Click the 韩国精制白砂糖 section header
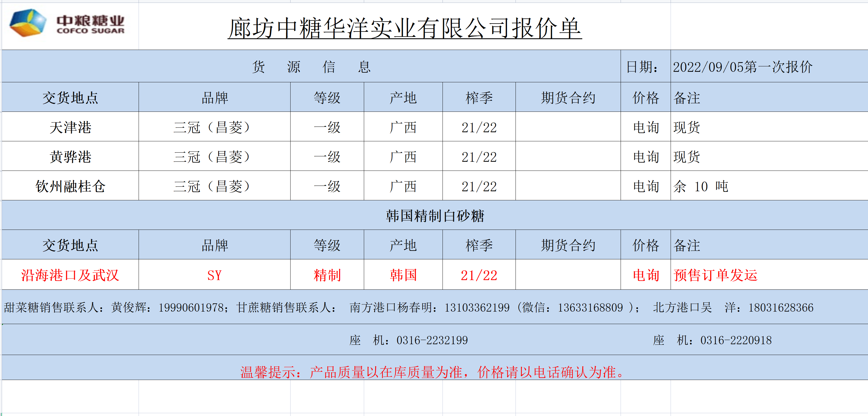 pos(435,215)
